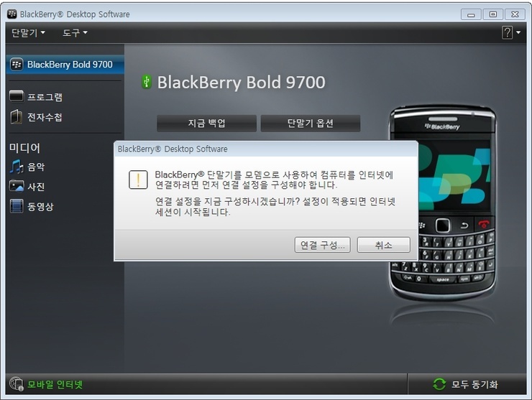532x400 pixels.
Task: Close the BlackBerry Desktop Software window
Action: (x=515, y=14)
